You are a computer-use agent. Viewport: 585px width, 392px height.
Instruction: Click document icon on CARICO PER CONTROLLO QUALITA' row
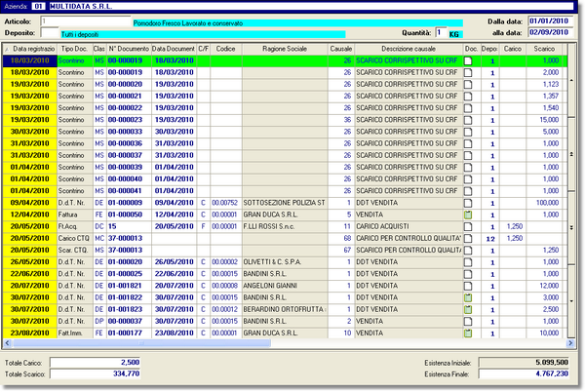(468, 238)
